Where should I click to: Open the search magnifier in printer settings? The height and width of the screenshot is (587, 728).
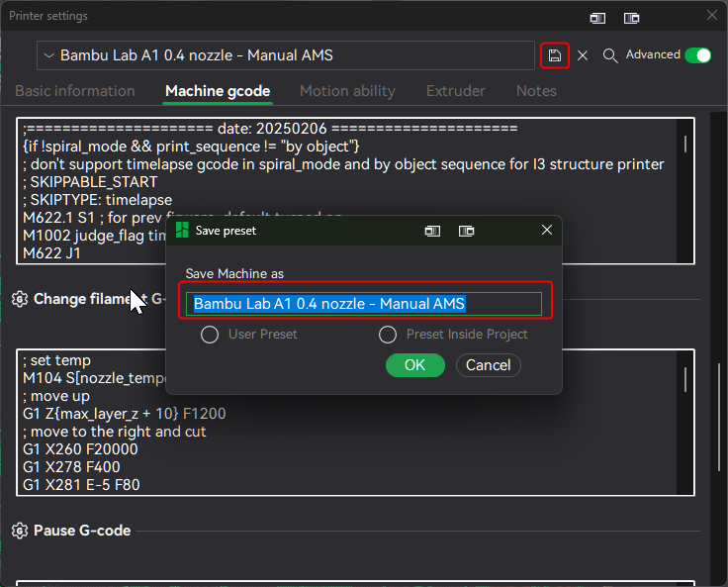point(610,55)
